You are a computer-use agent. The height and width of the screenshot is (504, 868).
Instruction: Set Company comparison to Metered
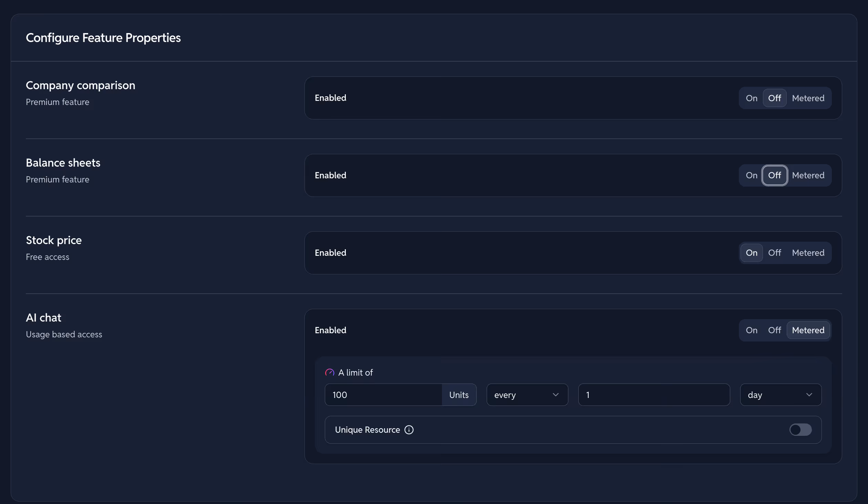tap(808, 98)
